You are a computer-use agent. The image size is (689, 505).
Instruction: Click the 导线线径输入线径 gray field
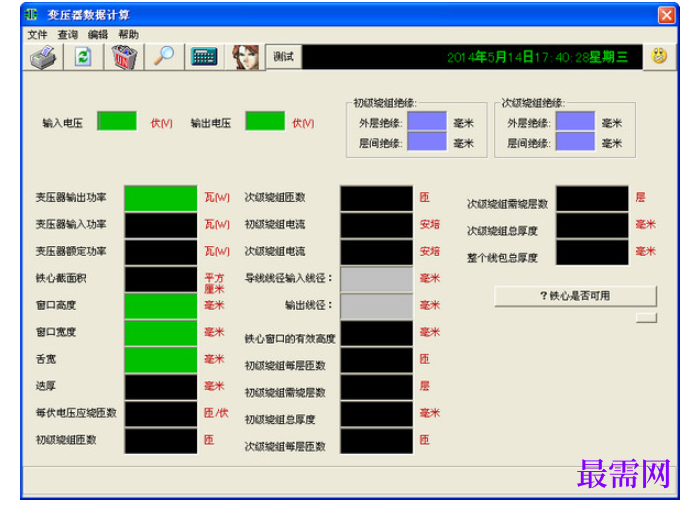tap(377, 280)
